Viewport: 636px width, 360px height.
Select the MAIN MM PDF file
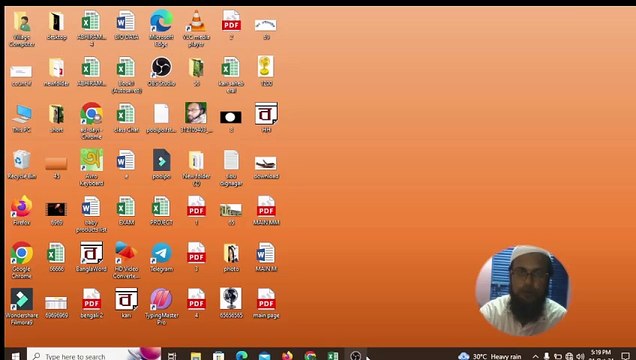click(x=266, y=210)
